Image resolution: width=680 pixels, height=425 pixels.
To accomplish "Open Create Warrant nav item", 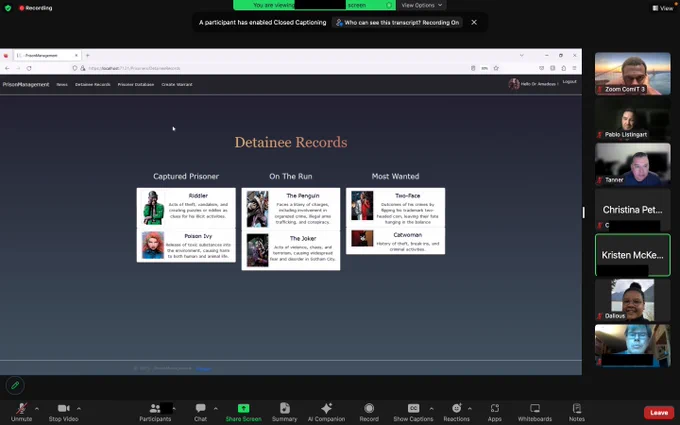I will tap(177, 85).
